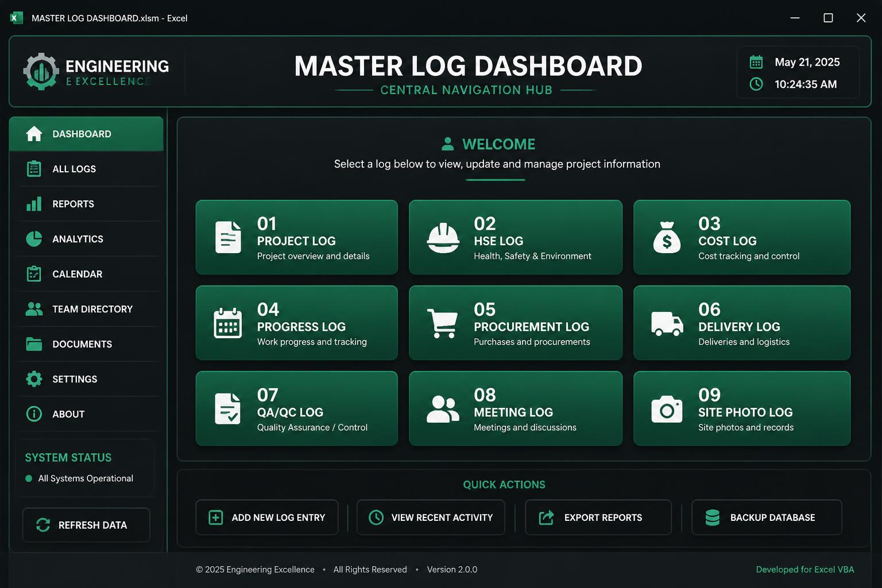This screenshot has height=588, width=882.
Task: Open the Calendar menu item
Action: 86,274
